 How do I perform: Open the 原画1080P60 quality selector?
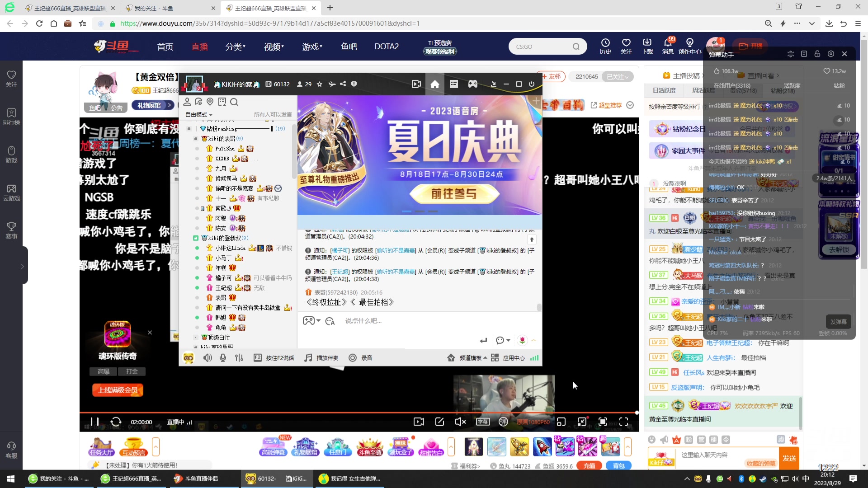coord(533,422)
